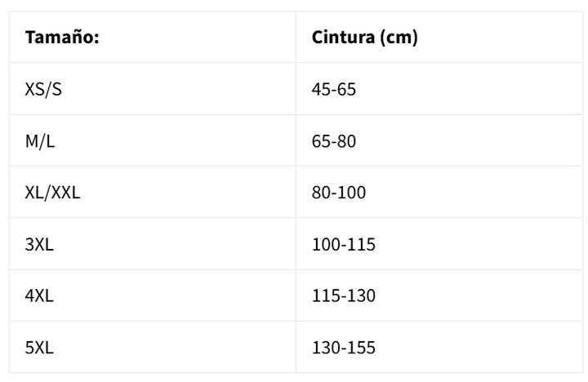The height and width of the screenshot is (382, 588).
Task: Click the 45-65 waist value
Action: [x=334, y=89]
